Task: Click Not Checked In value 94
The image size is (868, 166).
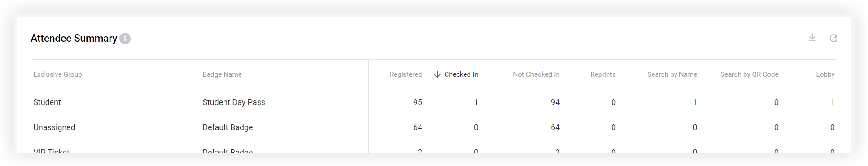Action: click(555, 102)
